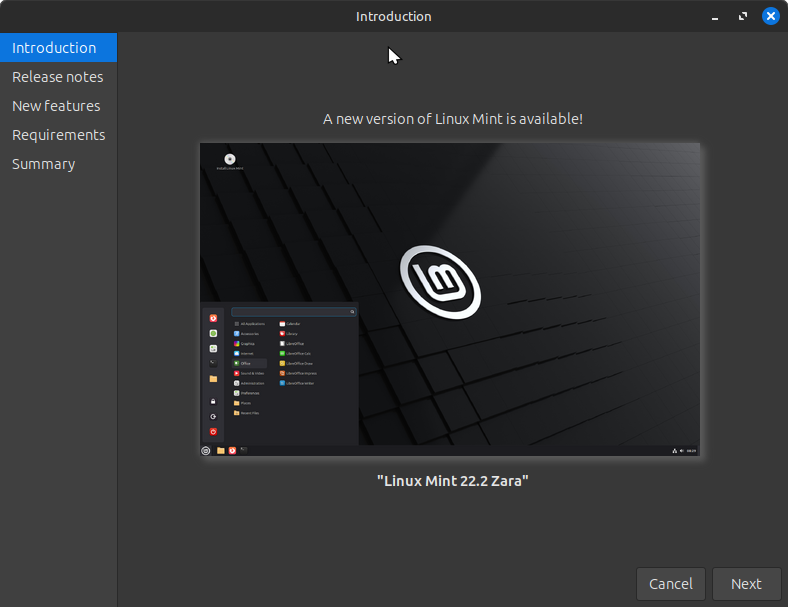Go to the New features page
The width and height of the screenshot is (788, 607).
(58, 106)
